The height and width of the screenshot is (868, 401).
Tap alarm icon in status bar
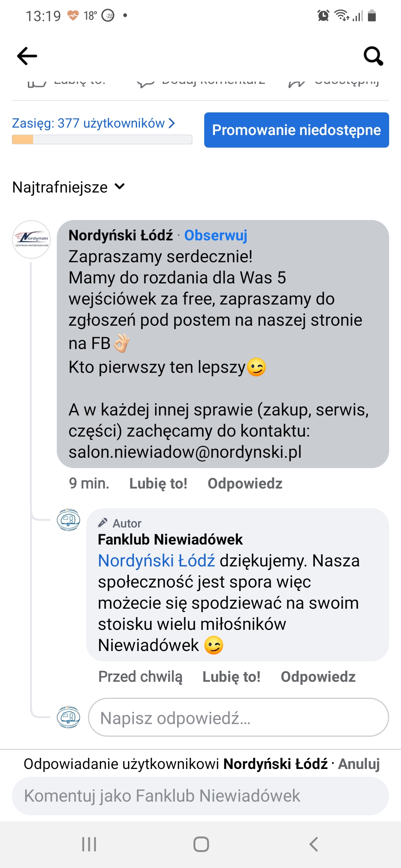(x=323, y=16)
